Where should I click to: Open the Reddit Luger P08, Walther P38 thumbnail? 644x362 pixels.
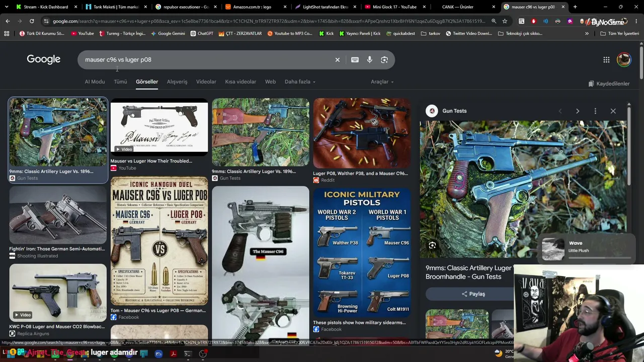[362, 133]
